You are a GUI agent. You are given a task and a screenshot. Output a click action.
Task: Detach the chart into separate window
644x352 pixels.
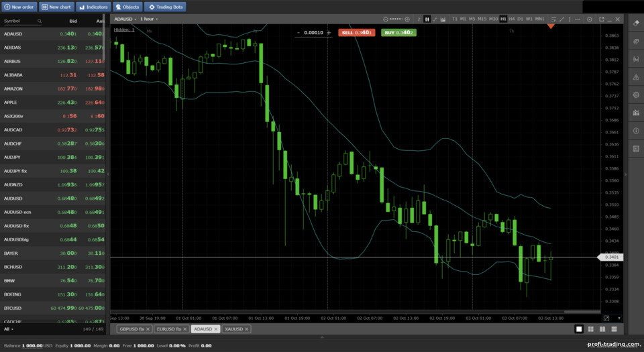602,19
